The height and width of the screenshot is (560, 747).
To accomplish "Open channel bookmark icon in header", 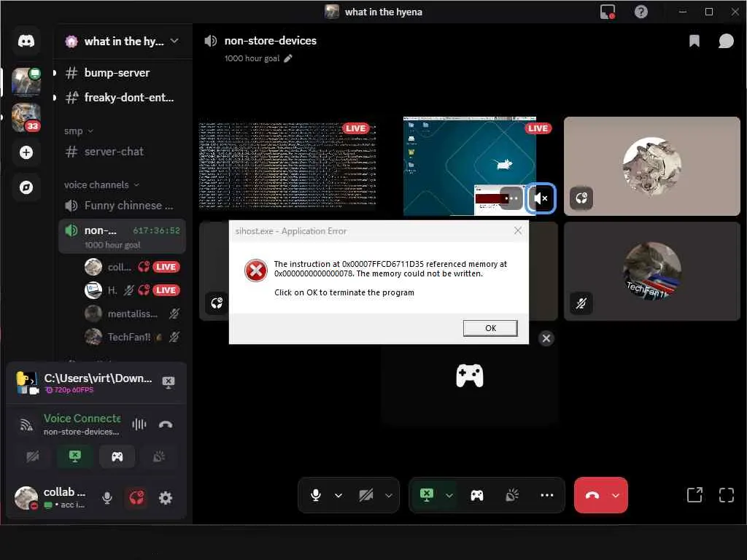I will [x=694, y=41].
